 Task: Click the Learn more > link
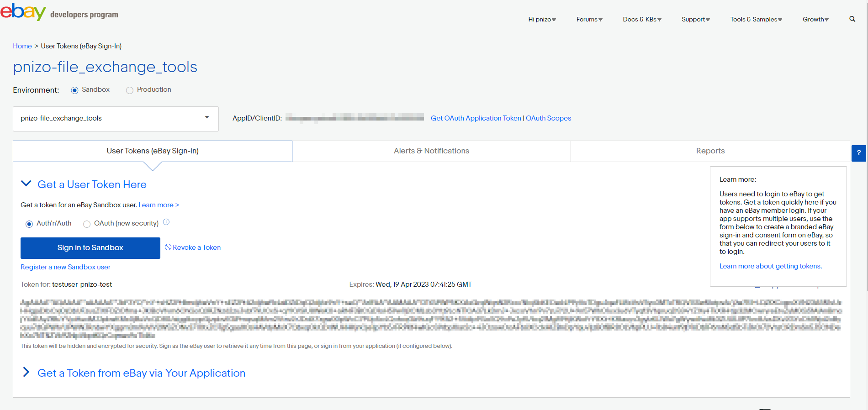pos(159,205)
